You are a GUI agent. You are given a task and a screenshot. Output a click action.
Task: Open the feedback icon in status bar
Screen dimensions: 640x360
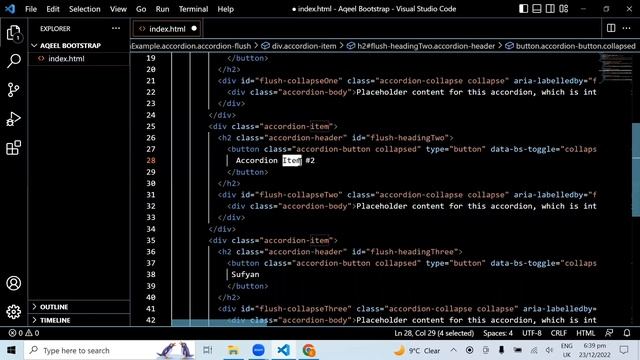(x=609, y=333)
